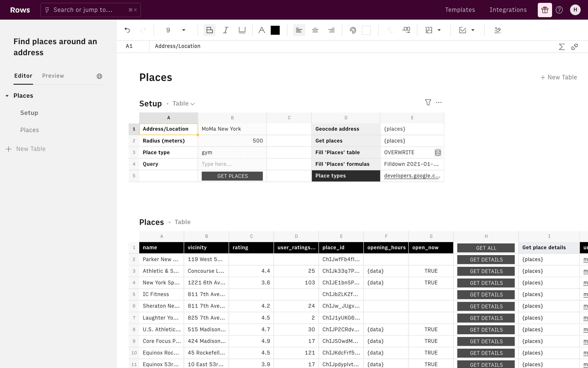Viewport: 588px width, 368px height.
Task: Click the Setup table filter icon
Action: pos(428,102)
